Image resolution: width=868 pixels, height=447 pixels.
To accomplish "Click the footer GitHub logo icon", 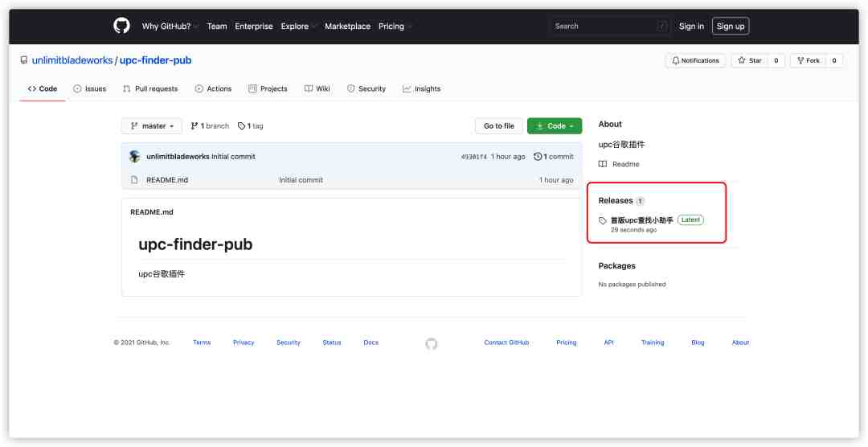I will (432, 344).
